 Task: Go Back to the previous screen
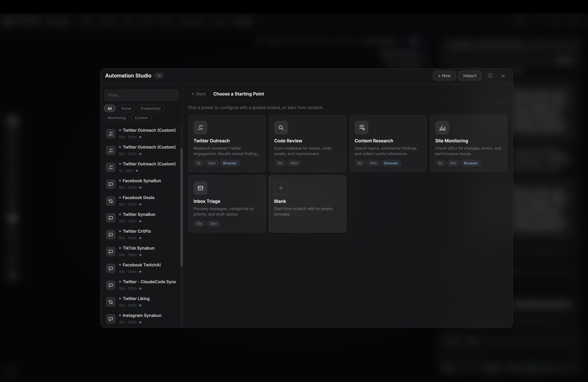coord(199,94)
